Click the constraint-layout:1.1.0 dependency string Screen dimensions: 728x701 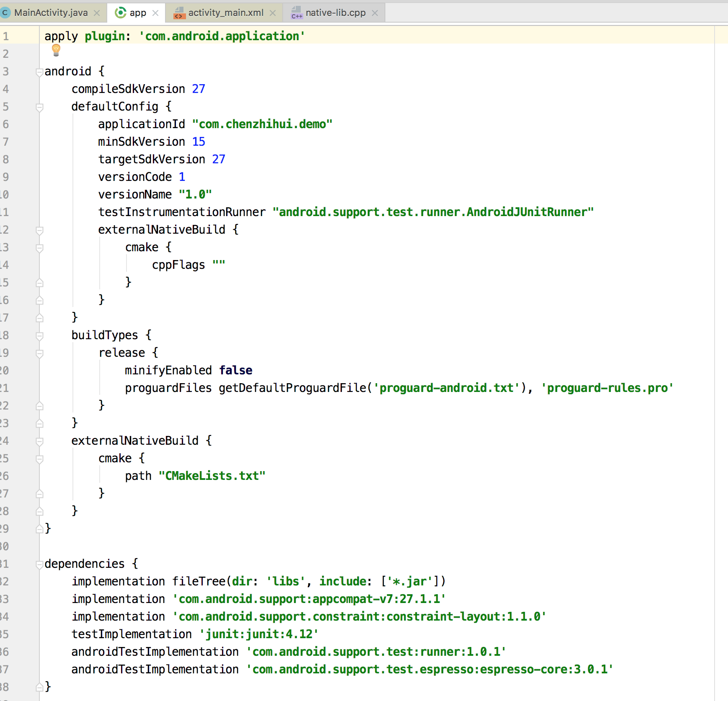[x=359, y=616]
